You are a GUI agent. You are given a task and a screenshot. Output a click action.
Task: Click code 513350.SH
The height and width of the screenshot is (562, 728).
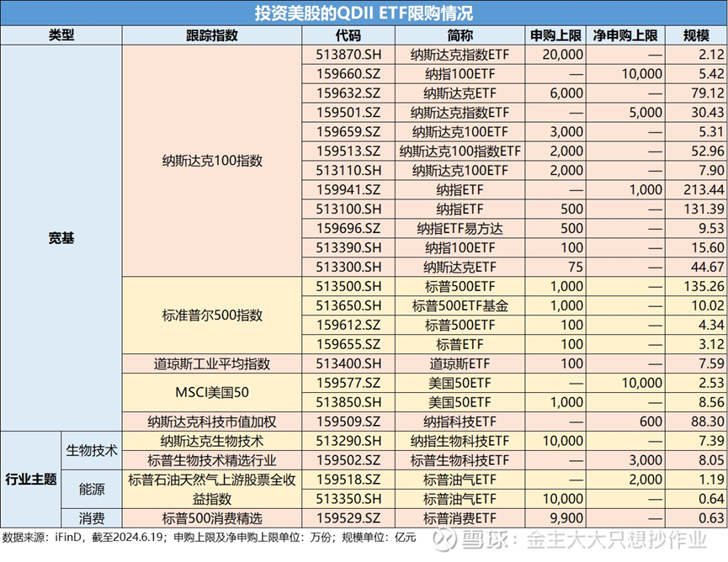[x=348, y=499]
